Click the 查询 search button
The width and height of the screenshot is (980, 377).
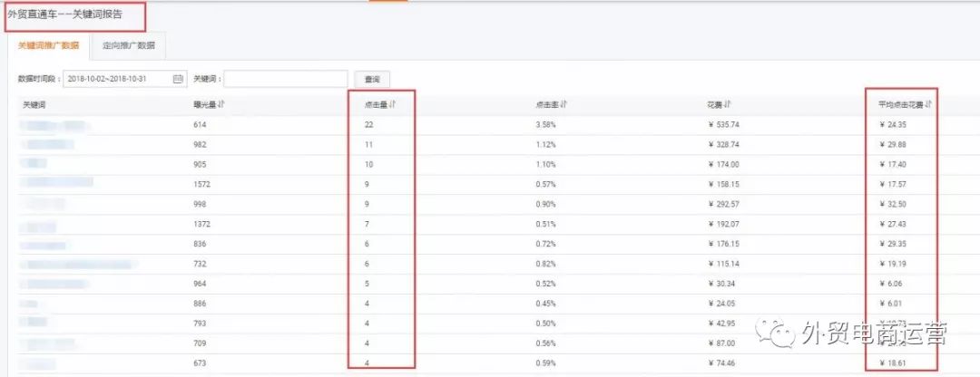click(x=372, y=79)
